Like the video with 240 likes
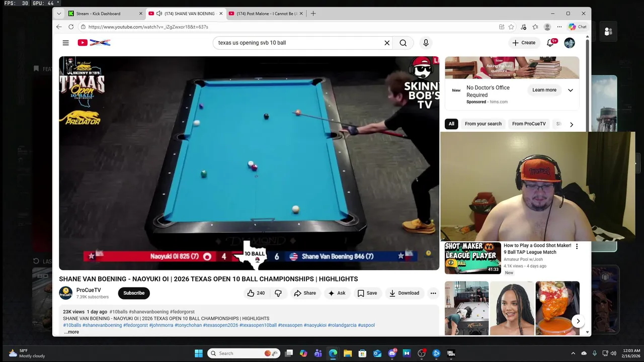644x362 pixels. tap(256, 293)
